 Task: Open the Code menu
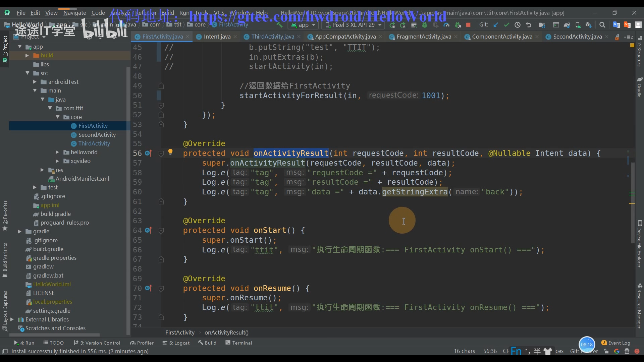pos(98,13)
